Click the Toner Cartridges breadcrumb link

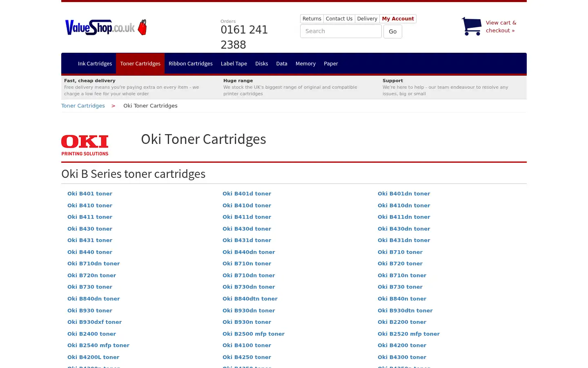(83, 105)
